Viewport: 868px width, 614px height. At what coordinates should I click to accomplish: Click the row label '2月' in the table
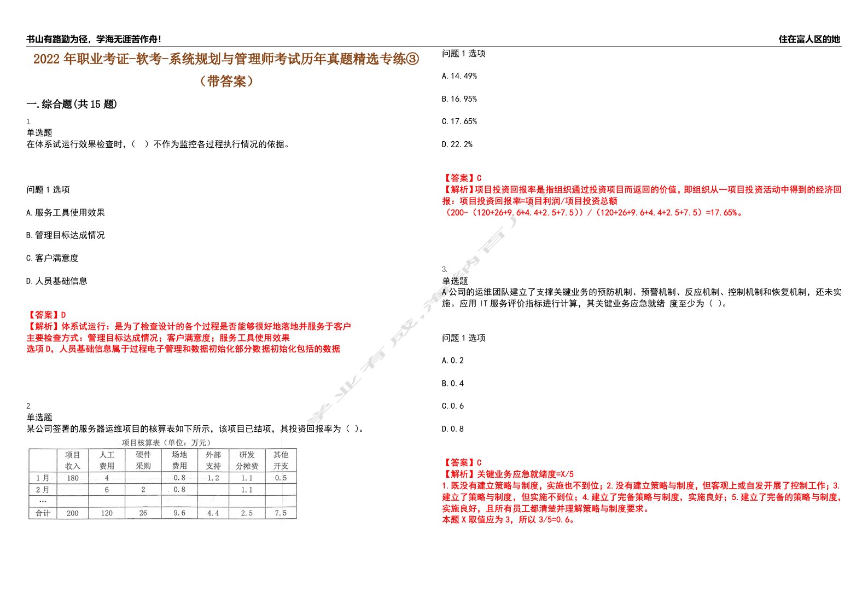(43, 490)
